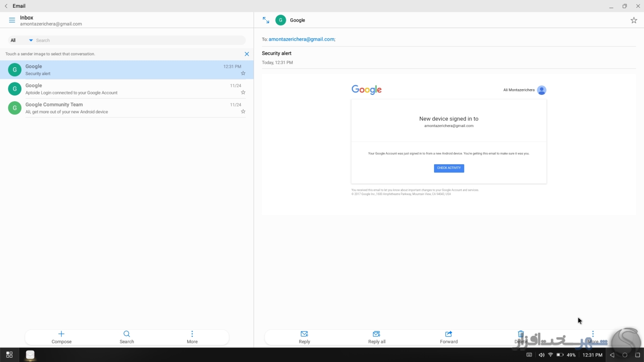Click the taskbar recent apps square

pyautogui.click(x=637, y=355)
